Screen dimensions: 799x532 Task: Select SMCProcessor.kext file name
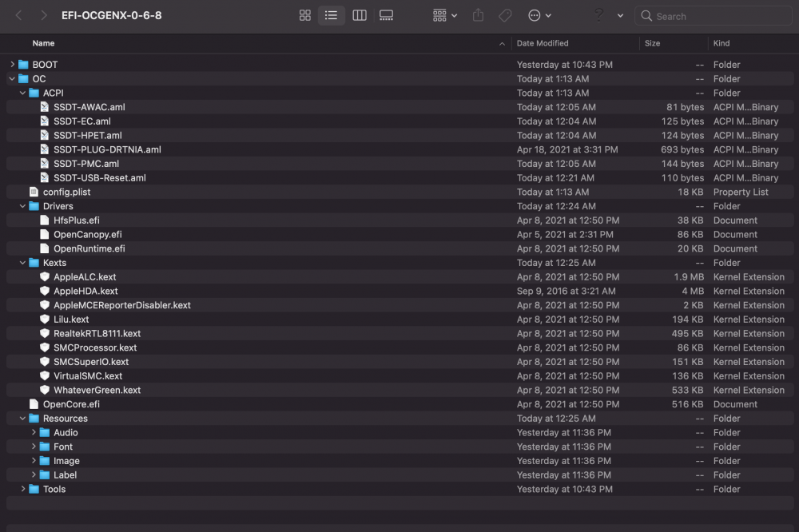pos(95,347)
